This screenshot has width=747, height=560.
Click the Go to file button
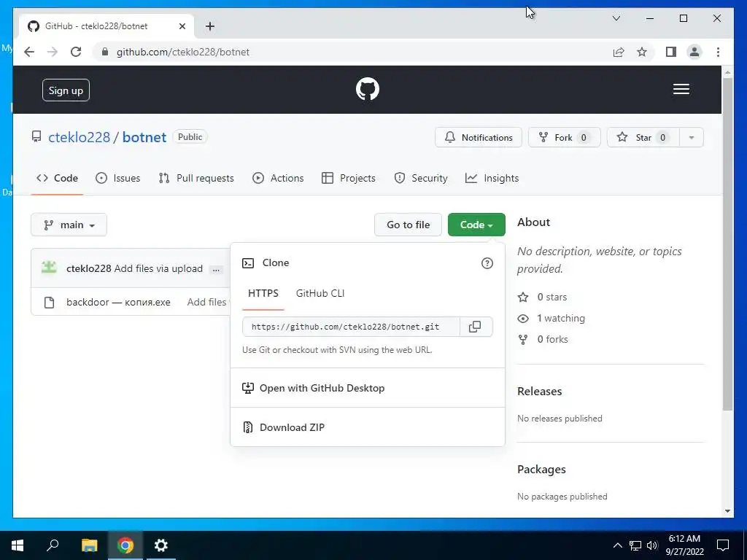[x=409, y=225]
